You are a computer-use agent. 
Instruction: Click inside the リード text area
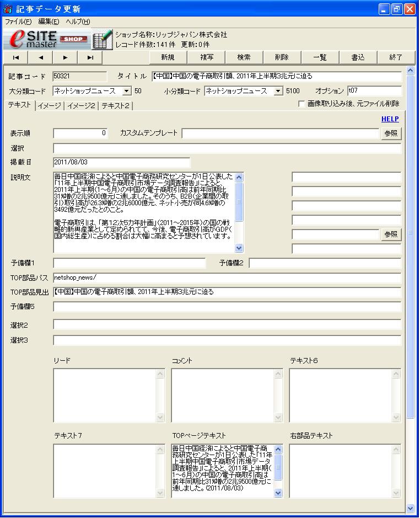105,396
